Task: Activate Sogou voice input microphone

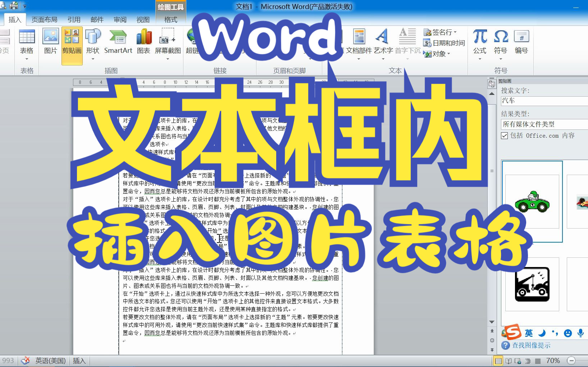Action: coord(580,333)
